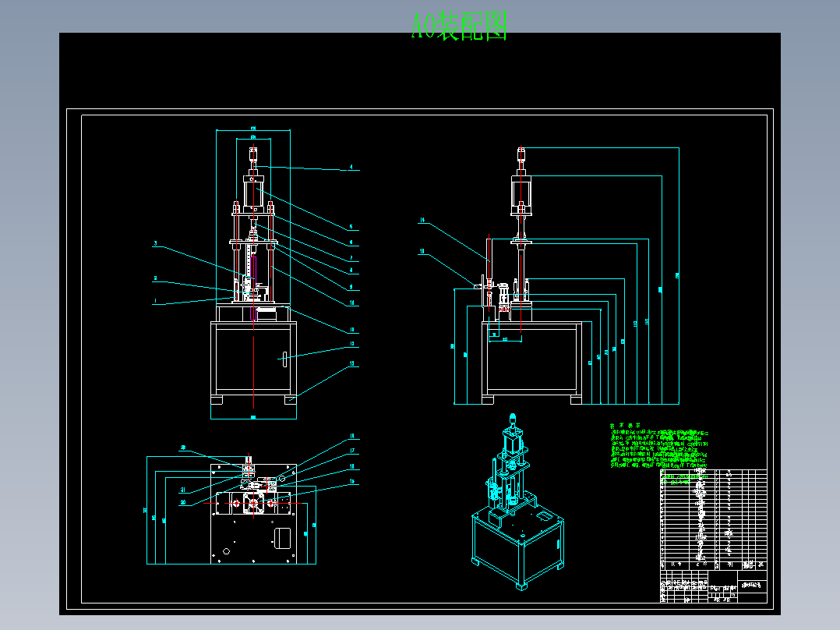840x630 pixels.
Task: Select part callout number 7 in front view
Action: click(351, 258)
